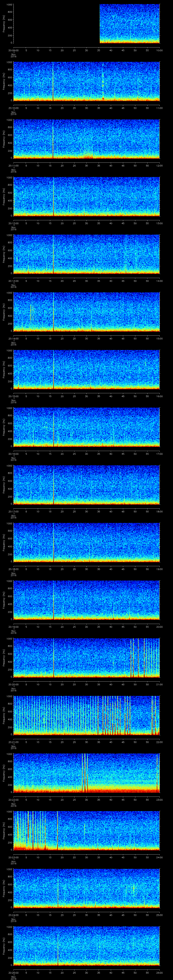This screenshot has height=980, width=173.
Task: Click the black empty area of first spectrogram
Action: click(x=56, y=24)
